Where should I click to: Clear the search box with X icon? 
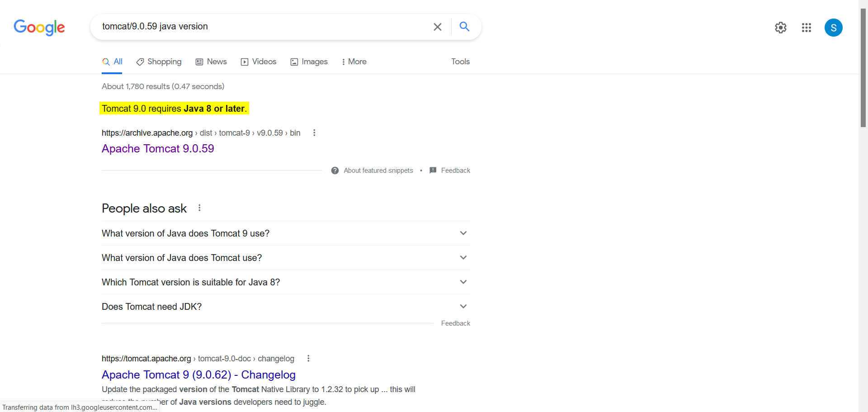pyautogui.click(x=437, y=27)
